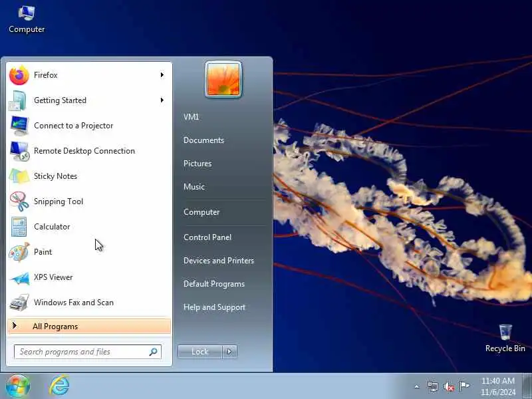Viewport: 532px width, 399px height.
Task: Select the Snipping Tool text label
Action: coord(59,201)
